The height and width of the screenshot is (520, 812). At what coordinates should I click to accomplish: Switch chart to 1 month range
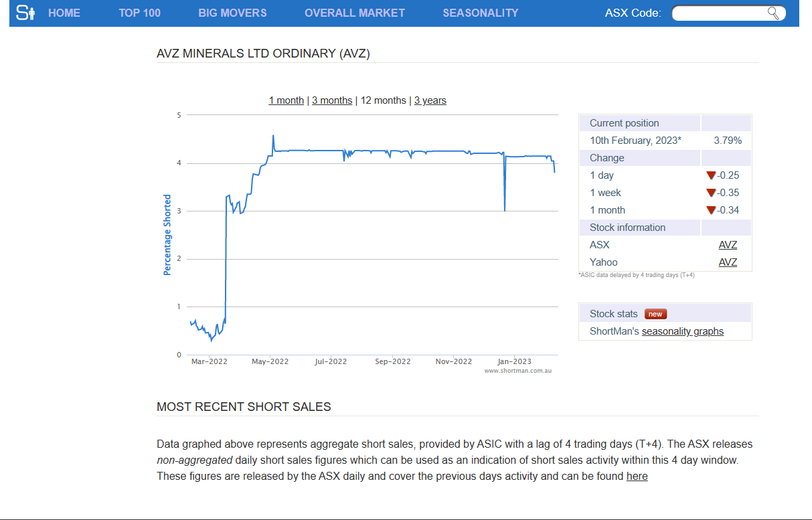(286, 100)
